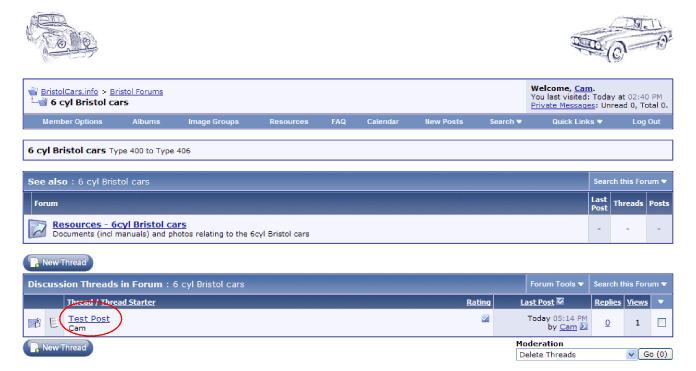Screen dimensions: 696x371
Task: Click the thread status envelope icon
Action: [34, 323]
